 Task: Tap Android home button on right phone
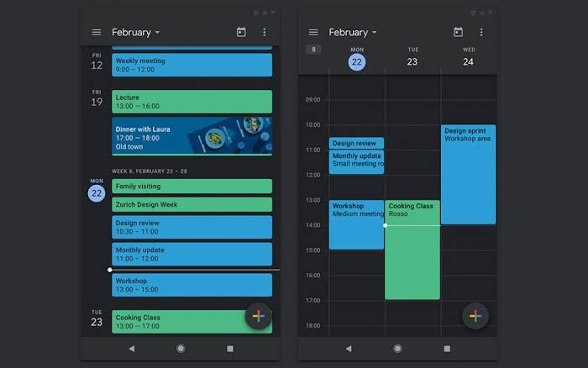[397, 349]
